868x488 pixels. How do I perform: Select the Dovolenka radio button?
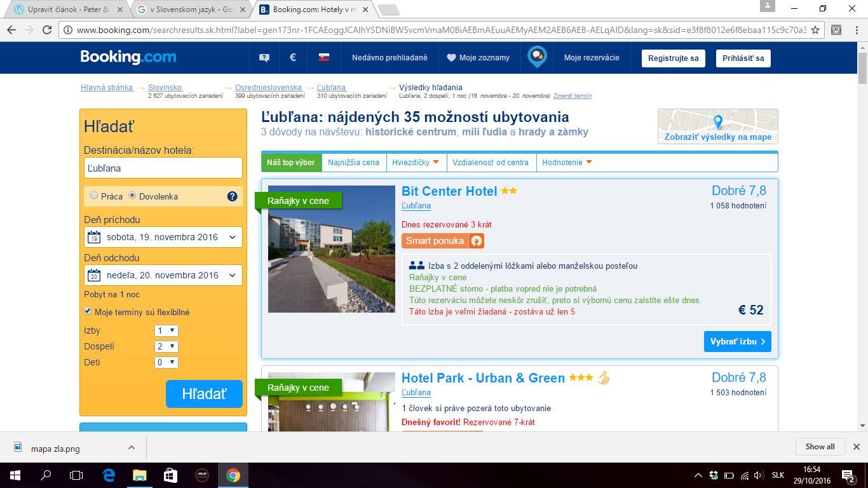pyautogui.click(x=132, y=196)
